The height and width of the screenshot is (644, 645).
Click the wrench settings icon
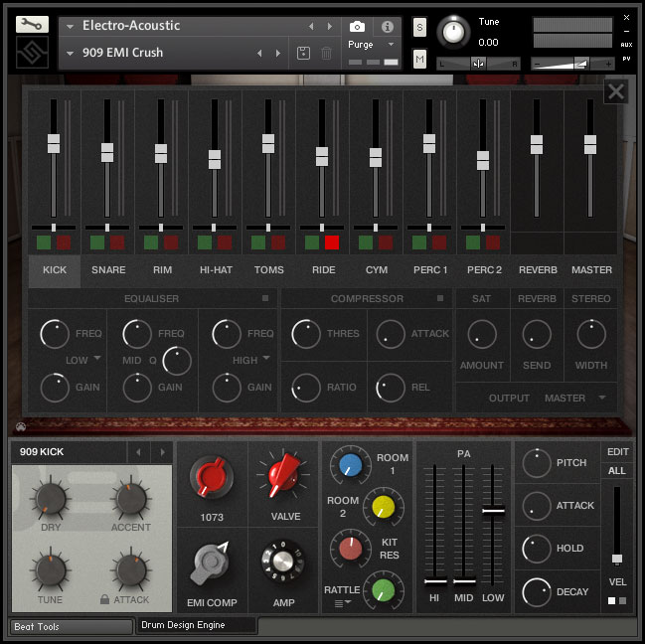pyautogui.click(x=33, y=24)
